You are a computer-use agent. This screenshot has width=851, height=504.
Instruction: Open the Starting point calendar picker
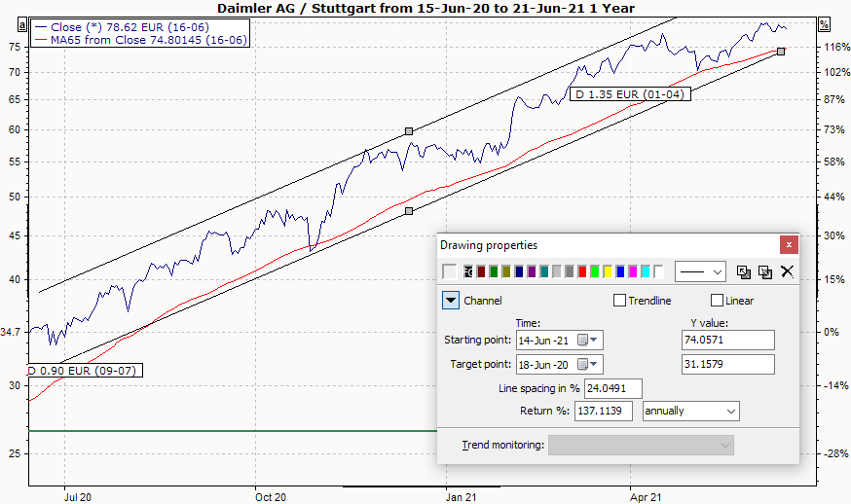tap(589, 340)
